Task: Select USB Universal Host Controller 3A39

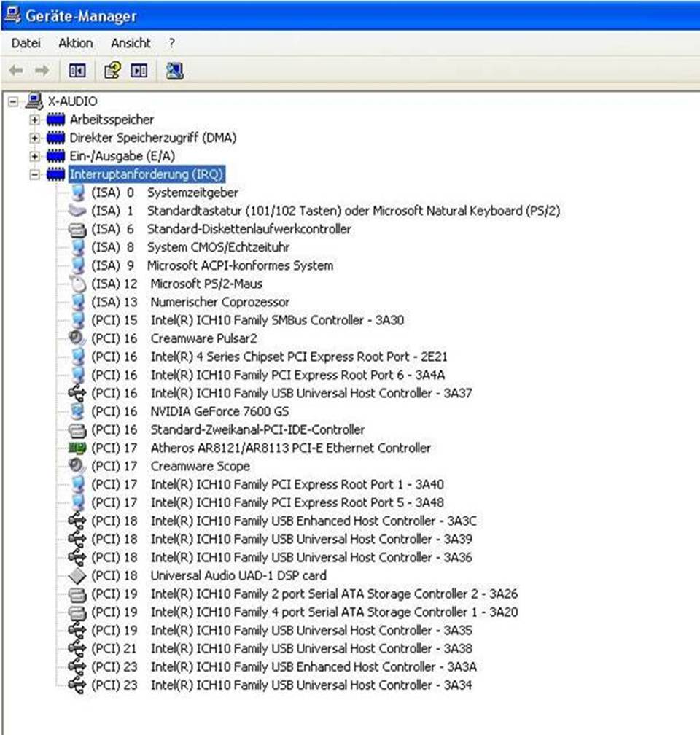Action: pyautogui.click(x=281, y=539)
